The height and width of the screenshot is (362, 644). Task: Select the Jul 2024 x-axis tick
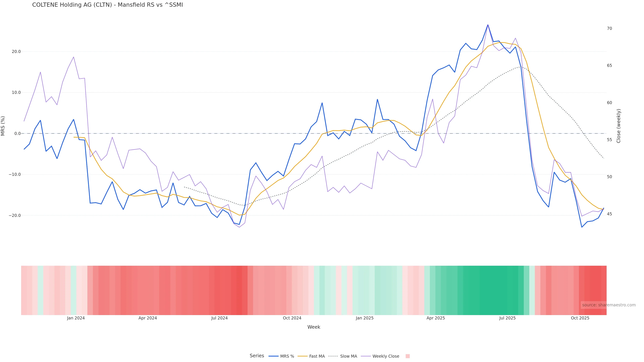pyautogui.click(x=219, y=318)
